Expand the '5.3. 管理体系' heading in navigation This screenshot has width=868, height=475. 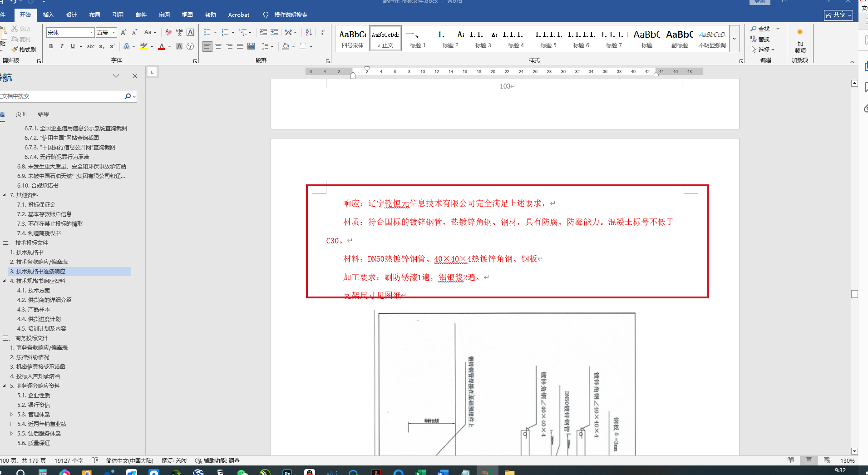pos(11,415)
